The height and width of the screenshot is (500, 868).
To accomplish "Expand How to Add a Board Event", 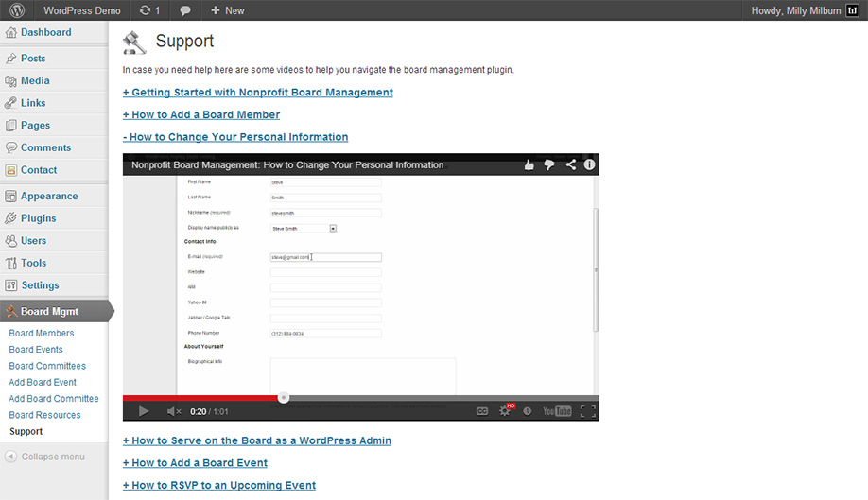I will 195,463.
